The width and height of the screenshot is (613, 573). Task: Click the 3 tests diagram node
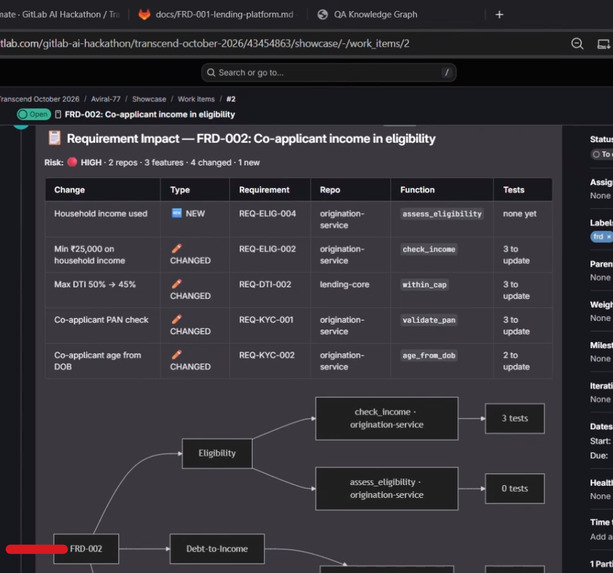(x=514, y=418)
